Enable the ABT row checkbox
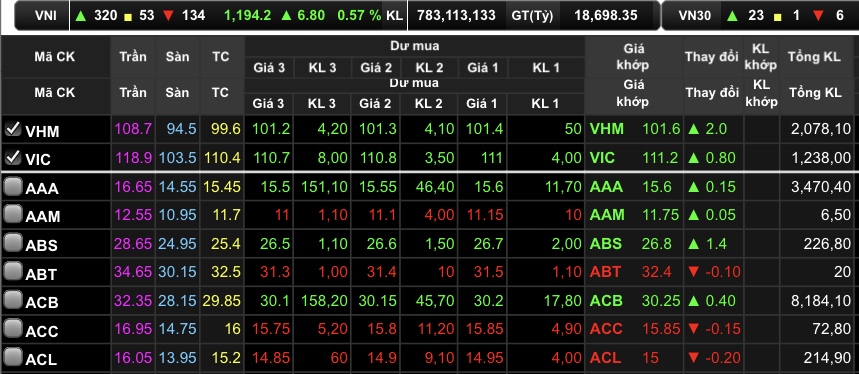The height and width of the screenshot is (374, 859). 13,271
